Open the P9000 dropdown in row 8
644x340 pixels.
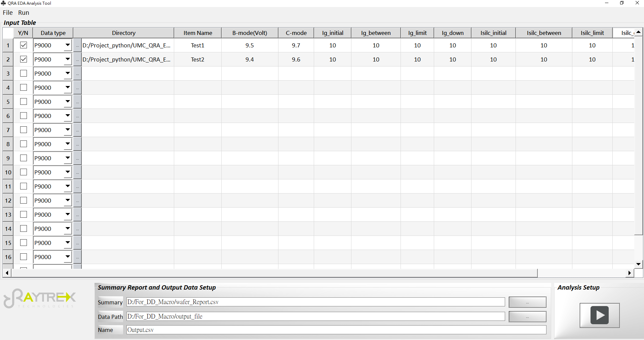click(68, 144)
